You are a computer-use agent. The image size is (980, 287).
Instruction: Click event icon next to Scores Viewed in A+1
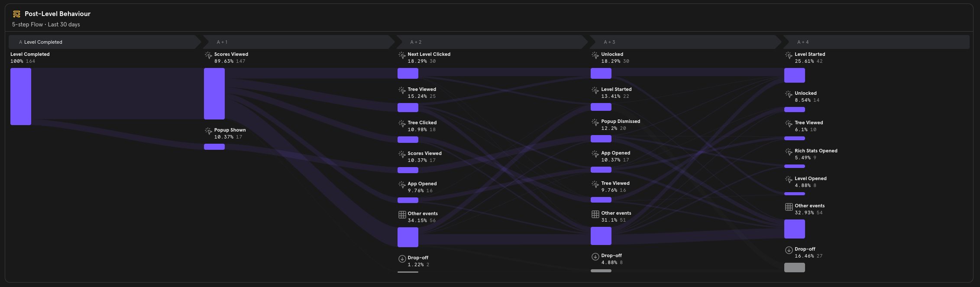pos(208,55)
